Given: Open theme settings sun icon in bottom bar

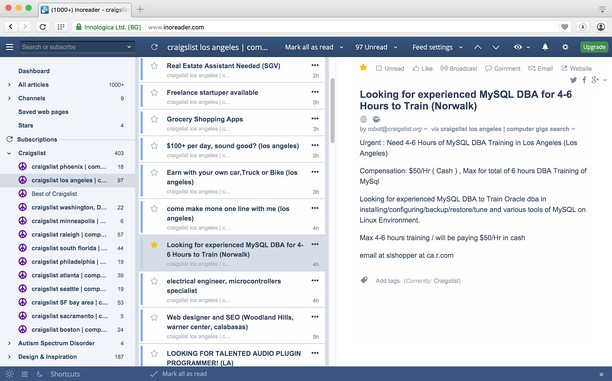Looking at the screenshot, I should (x=9, y=374).
